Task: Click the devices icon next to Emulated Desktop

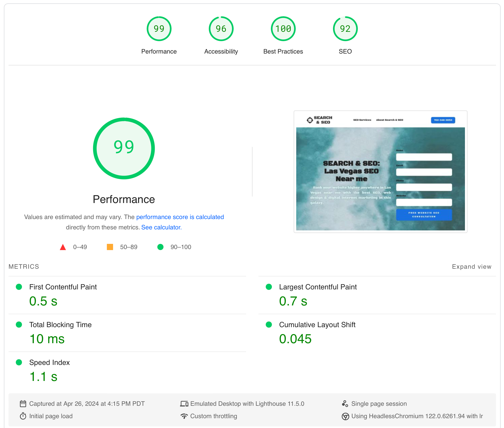Action: tap(184, 404)
